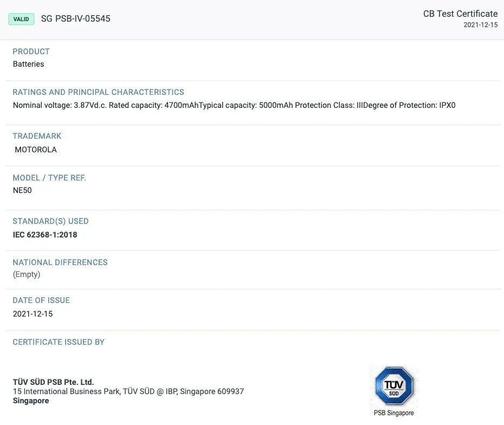Click the TRADEMARK section label

click(37, 136)
